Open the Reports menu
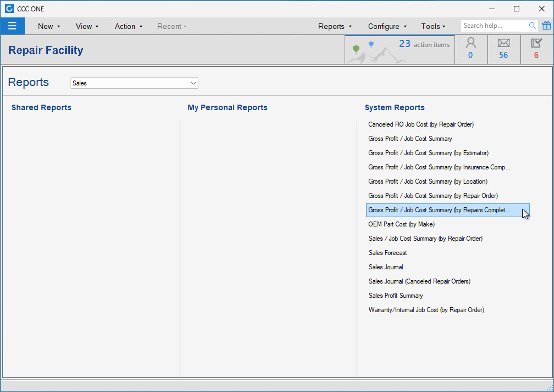This screenshot has width=554, height=392. tap(335, 26)
